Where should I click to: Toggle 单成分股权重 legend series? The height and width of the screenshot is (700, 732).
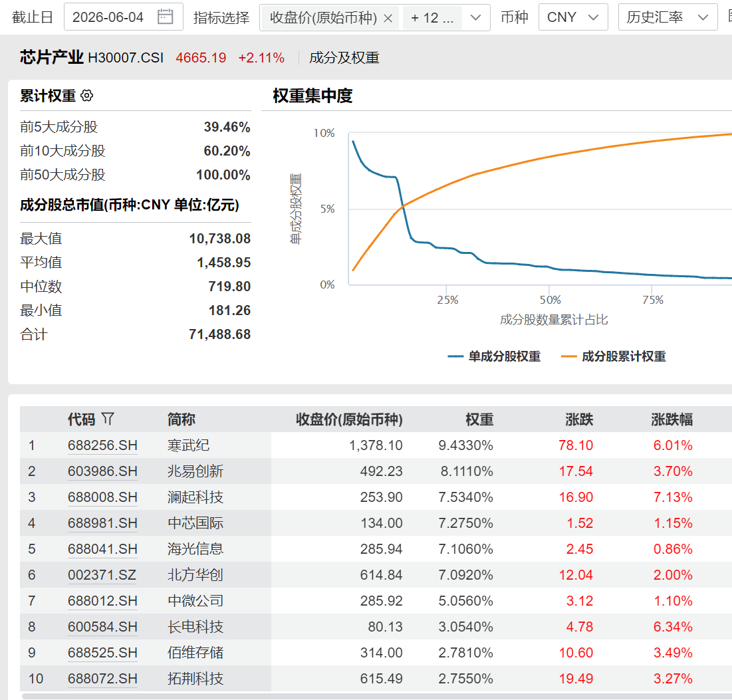[x=494, y=356]
